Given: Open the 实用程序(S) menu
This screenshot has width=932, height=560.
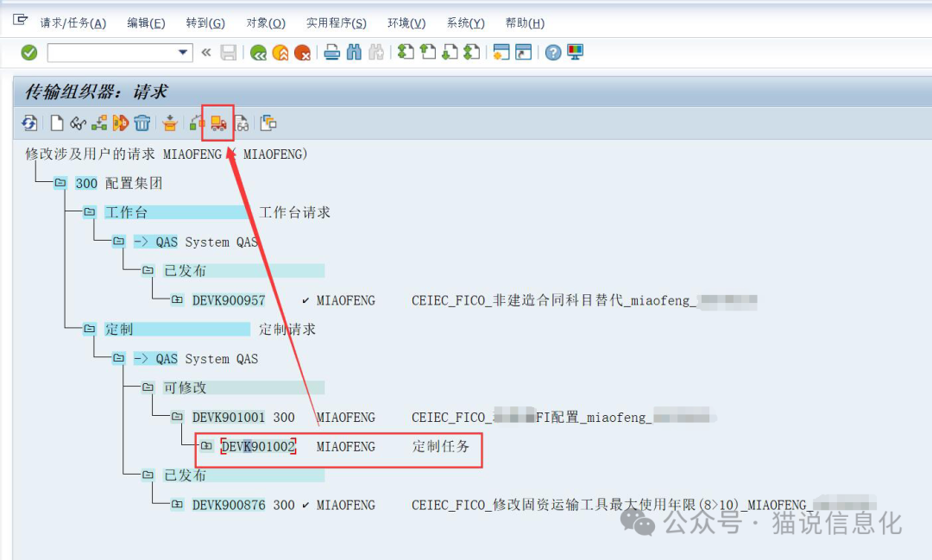Looking at the screenshot, I should point(337,23).
